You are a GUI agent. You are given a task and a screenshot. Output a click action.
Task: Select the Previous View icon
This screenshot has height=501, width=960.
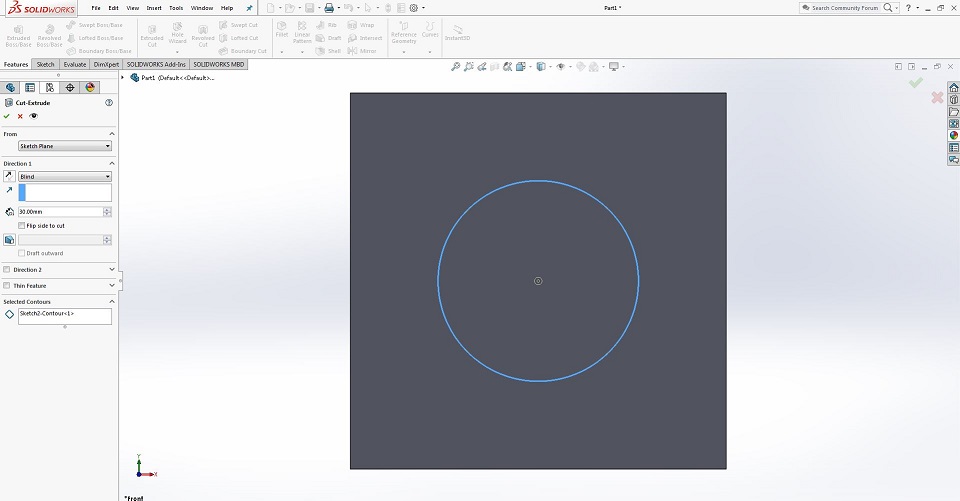pyautogui.click(x=482, y=67)
